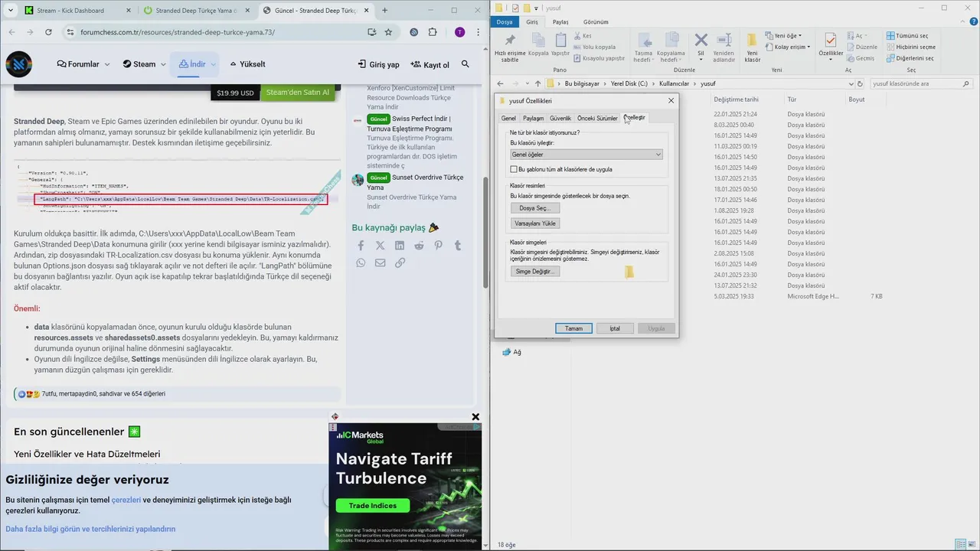Image resolution: width=980 pixels, height=551 pixels.
Task: Open the forum search magnifier icon
Action: pos(465,64)
